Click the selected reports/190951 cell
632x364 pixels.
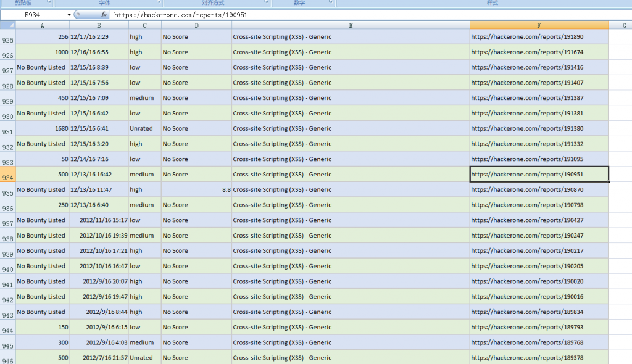(x=539, y=175)
